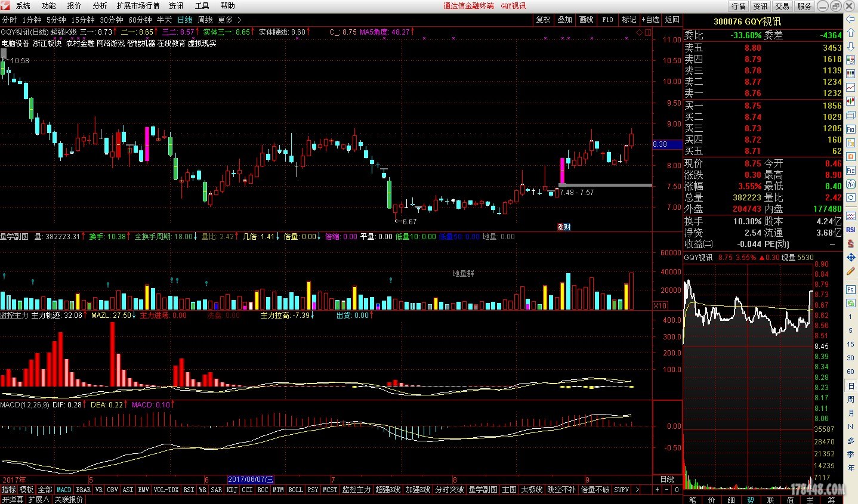Open the 分析 menu
The width and height of the screenshot is (858, 504).
tap(100, 6)
